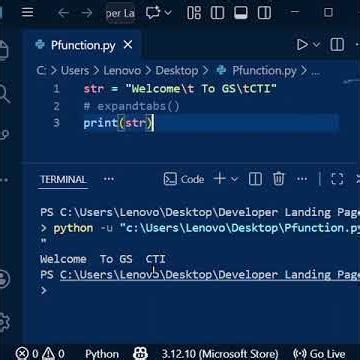Create a new terminal with plus

coord(219,179)
